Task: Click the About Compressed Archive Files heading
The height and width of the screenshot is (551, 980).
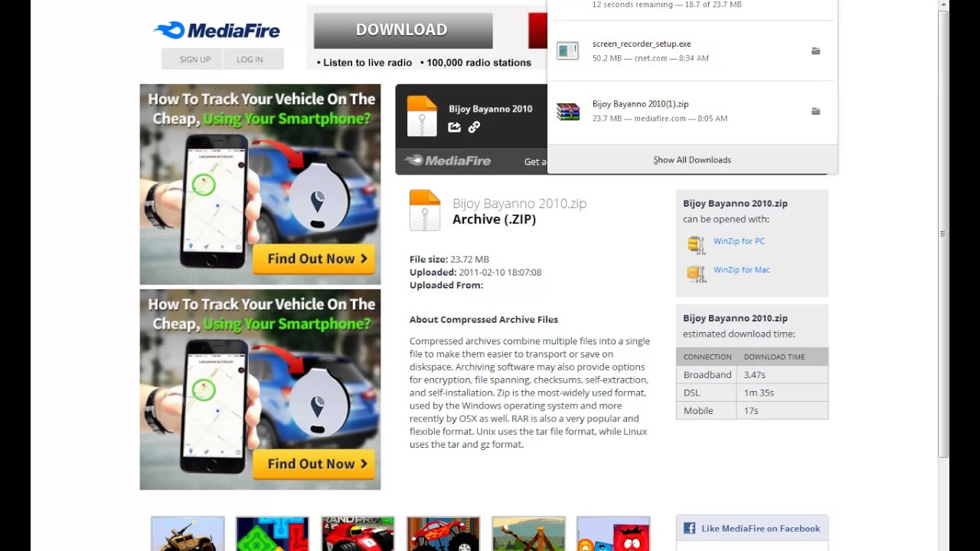Action: pyautogui.click(x=484, y=320)
